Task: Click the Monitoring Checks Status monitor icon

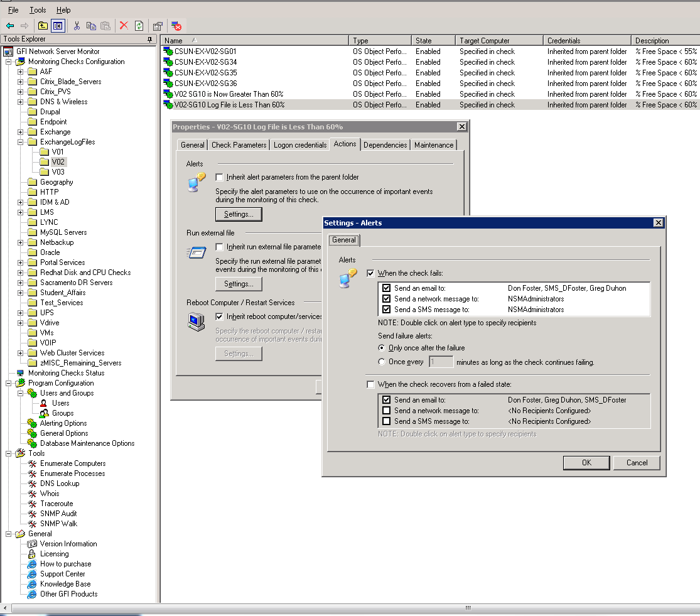Action: pos(20,373)
